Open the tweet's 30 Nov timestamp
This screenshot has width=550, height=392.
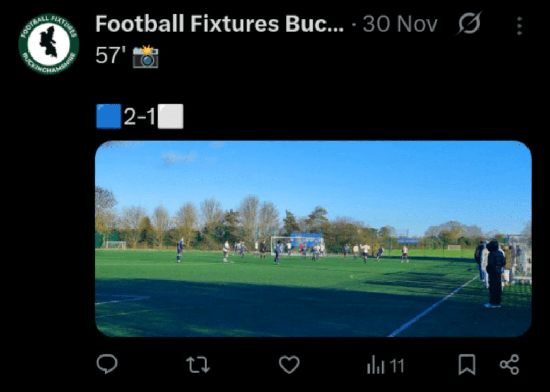tap(400, 24)
